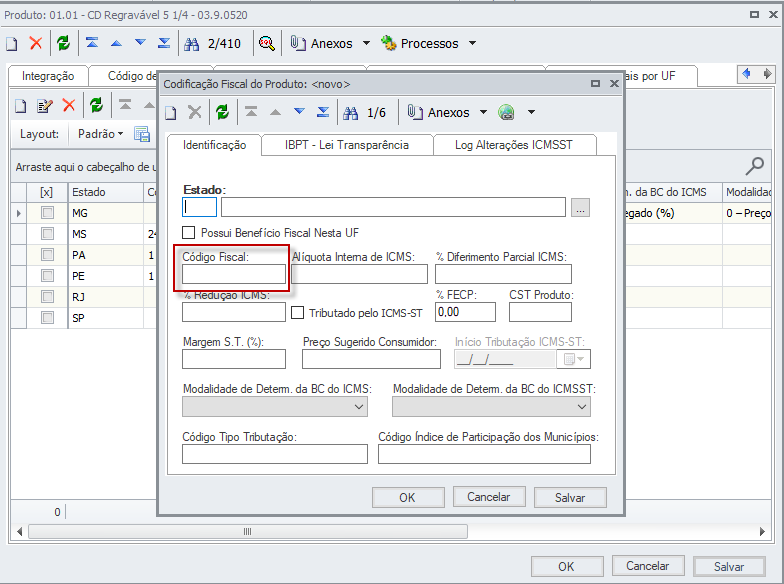Screen dimensions: 784x584
Task: Check the SP row checkbox
Action: (x=47, y=318)
